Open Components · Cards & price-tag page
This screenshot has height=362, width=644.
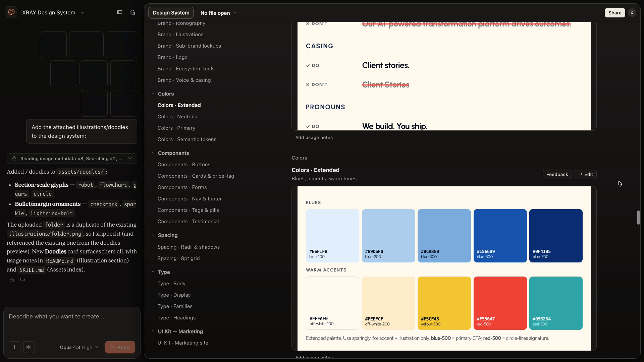(196, 176)
